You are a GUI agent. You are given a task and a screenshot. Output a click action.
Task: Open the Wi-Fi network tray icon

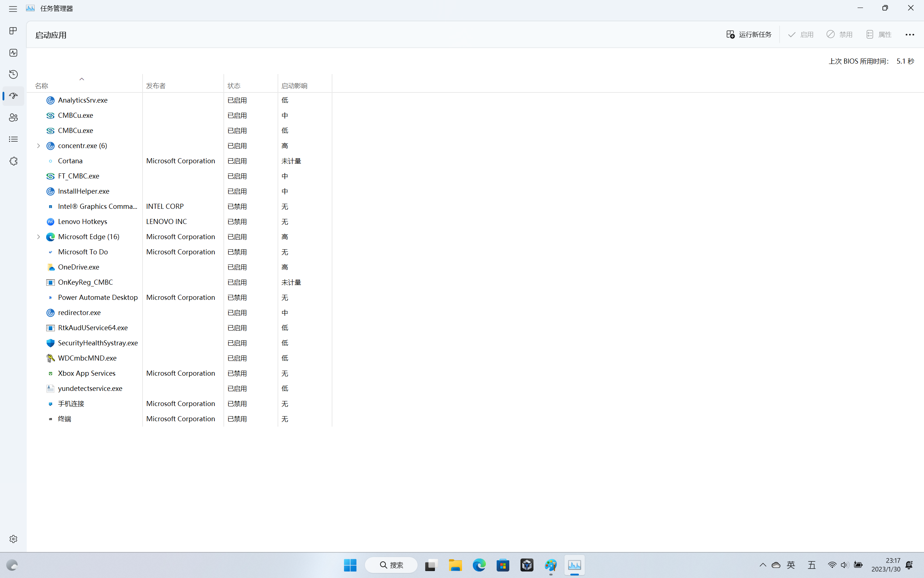click(x=832, y=565)
